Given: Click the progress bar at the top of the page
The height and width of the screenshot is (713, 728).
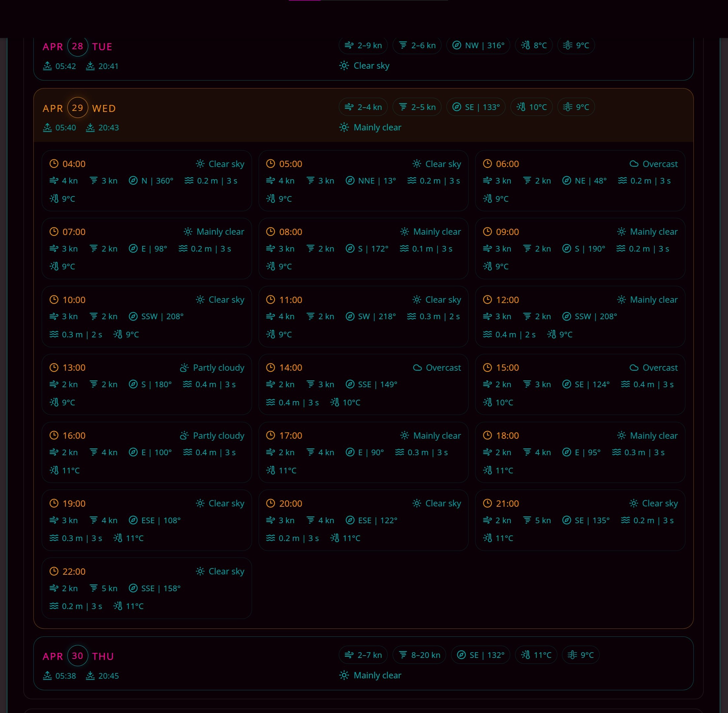Looking at the screenshot, I should [368, 0].
